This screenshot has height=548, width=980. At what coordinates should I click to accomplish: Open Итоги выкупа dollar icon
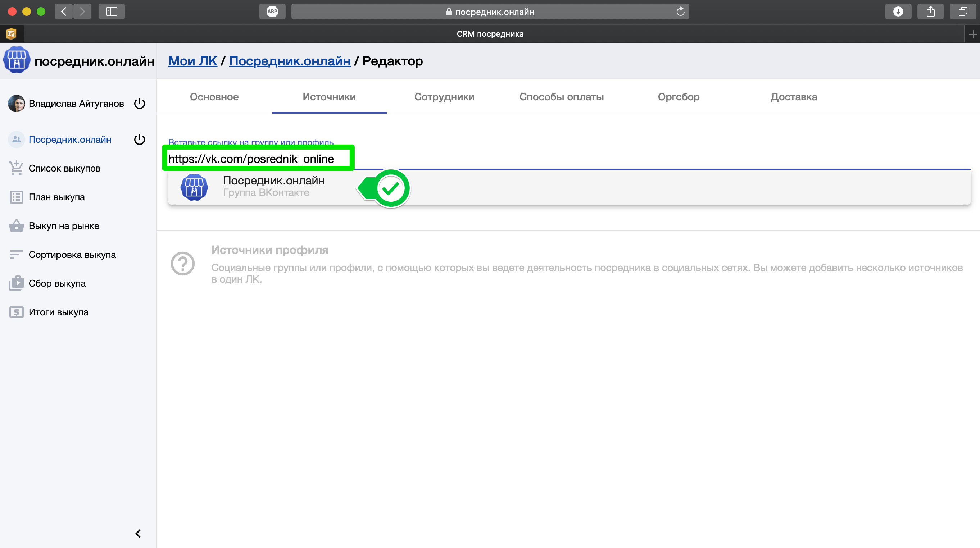point(16,312)
